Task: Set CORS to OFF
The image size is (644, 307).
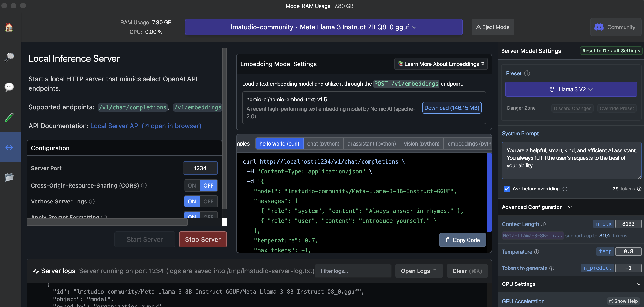Action: [x=209, y=186]
